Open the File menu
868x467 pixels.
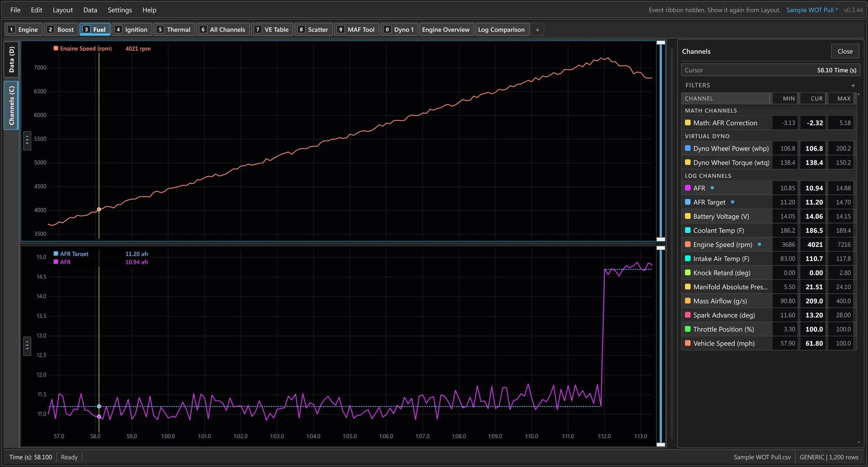pos(15,10)
